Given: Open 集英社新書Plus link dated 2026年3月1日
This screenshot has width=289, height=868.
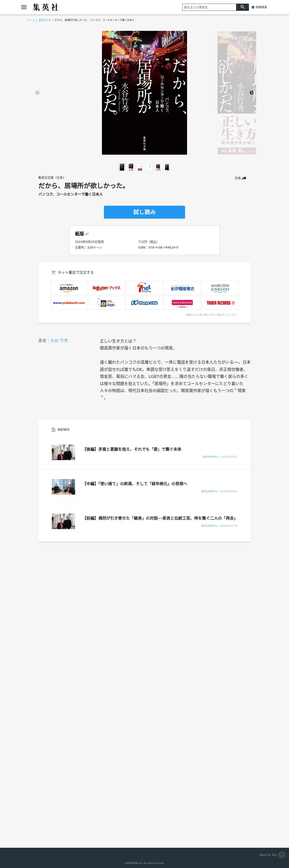Looking at the screenshot, I should (211, 457).
